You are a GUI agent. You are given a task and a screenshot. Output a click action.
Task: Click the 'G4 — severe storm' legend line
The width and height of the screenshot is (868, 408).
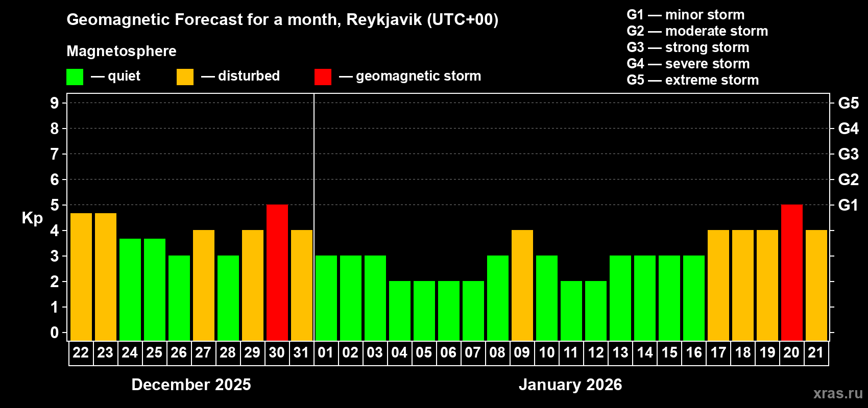pyautogui.click(x=688, y=64)
